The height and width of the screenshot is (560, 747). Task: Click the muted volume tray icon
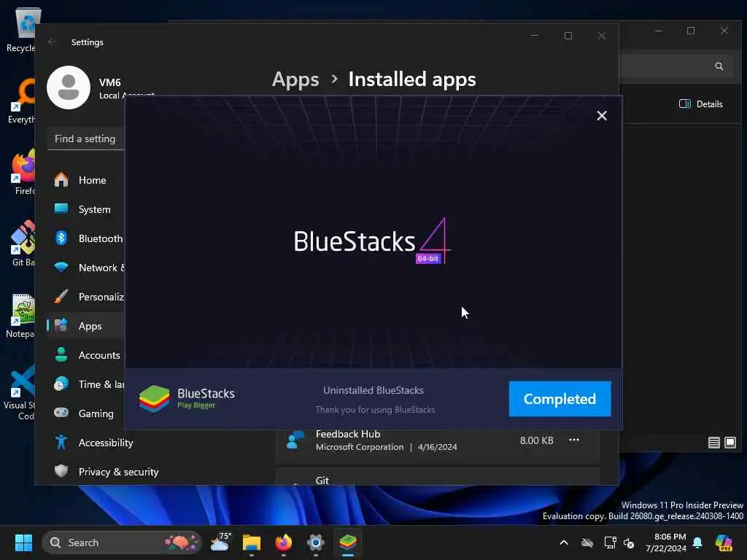630,542
